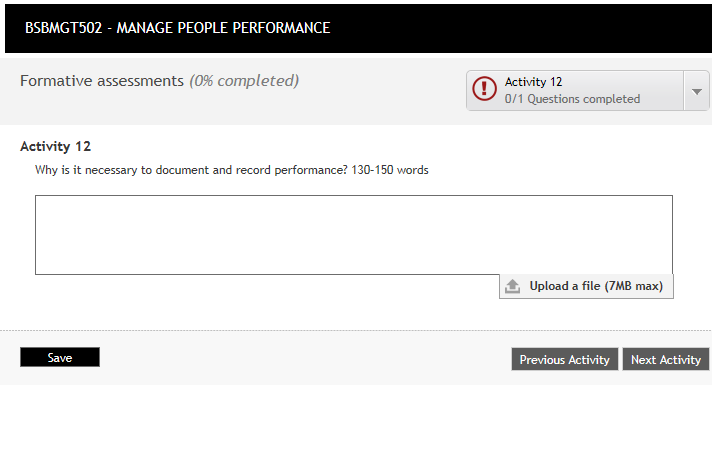The height and width of the screenshot is (459, 712).
Task: Focus the empty answer text area
Action: 353,234
